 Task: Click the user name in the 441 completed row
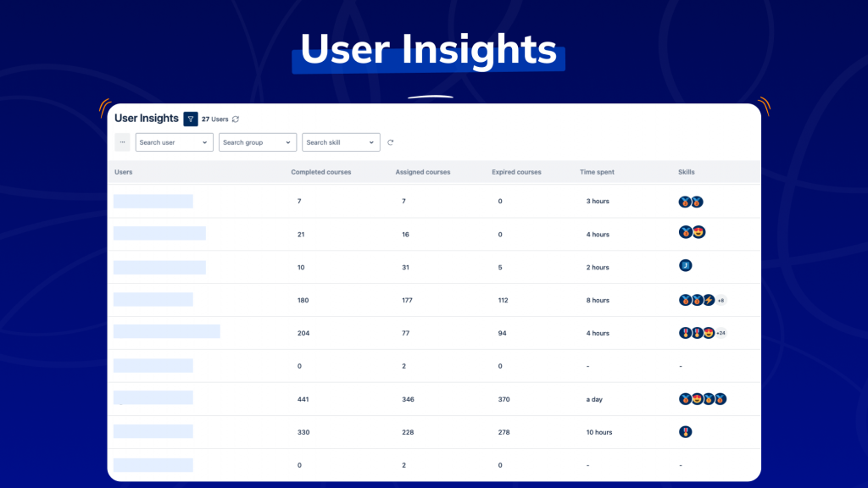pyautogui.click(x=153, y=398)
